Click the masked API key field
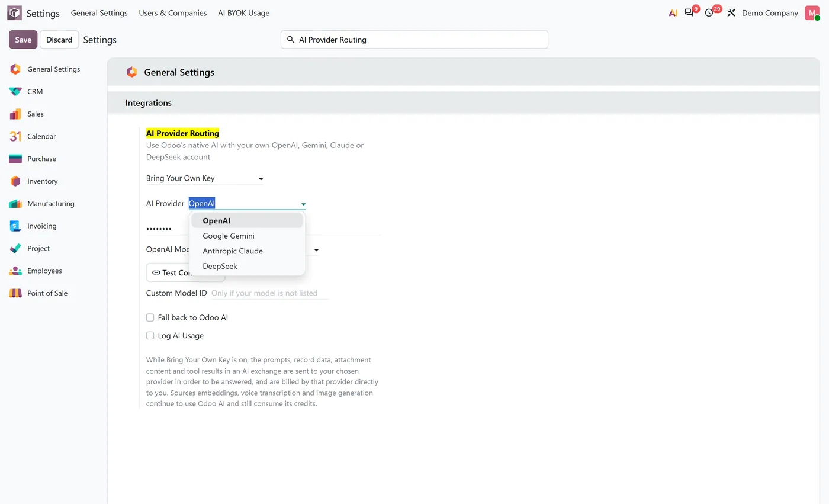This screenshot has height=504, width=829. coord(264,228)
